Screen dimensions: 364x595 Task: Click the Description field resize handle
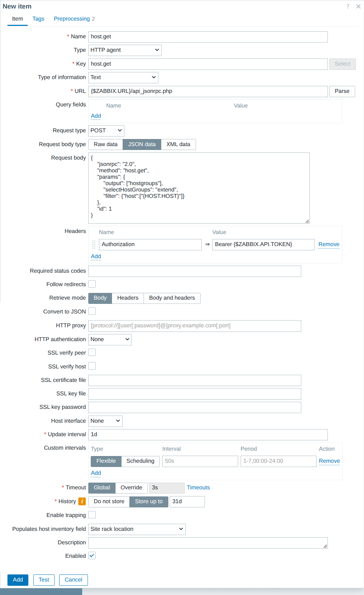[325, 546]
